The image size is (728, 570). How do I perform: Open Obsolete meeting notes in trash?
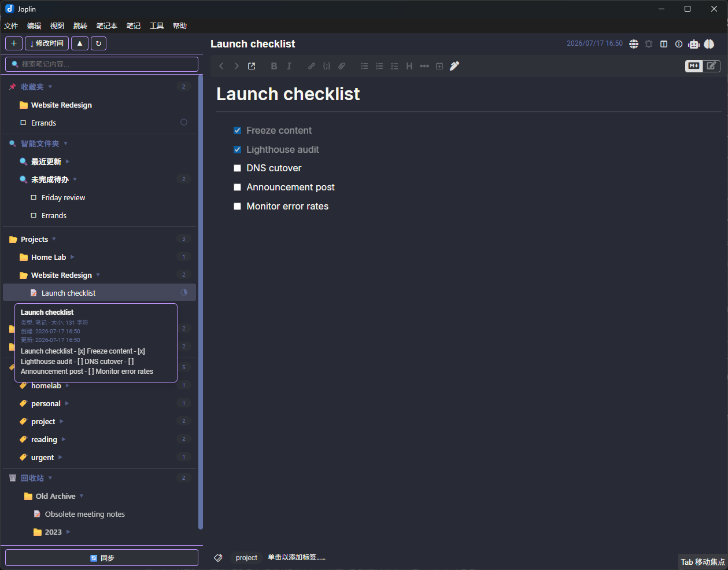[x=85, y=514]
